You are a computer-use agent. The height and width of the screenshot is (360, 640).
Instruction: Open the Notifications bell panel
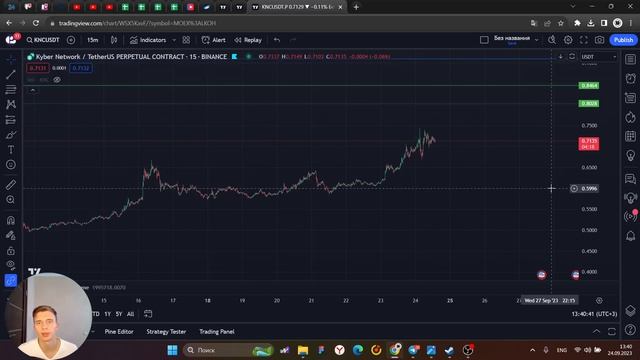click(631, 236)
